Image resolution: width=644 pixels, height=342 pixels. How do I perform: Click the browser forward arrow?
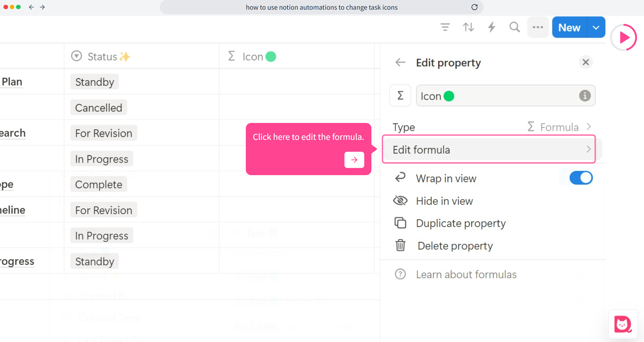(42, 7)
